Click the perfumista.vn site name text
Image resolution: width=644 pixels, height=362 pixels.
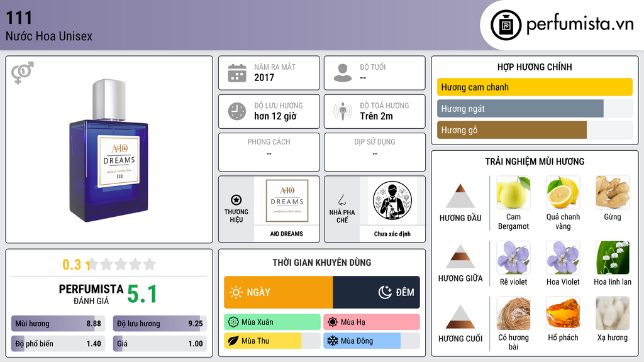(580, 24)
